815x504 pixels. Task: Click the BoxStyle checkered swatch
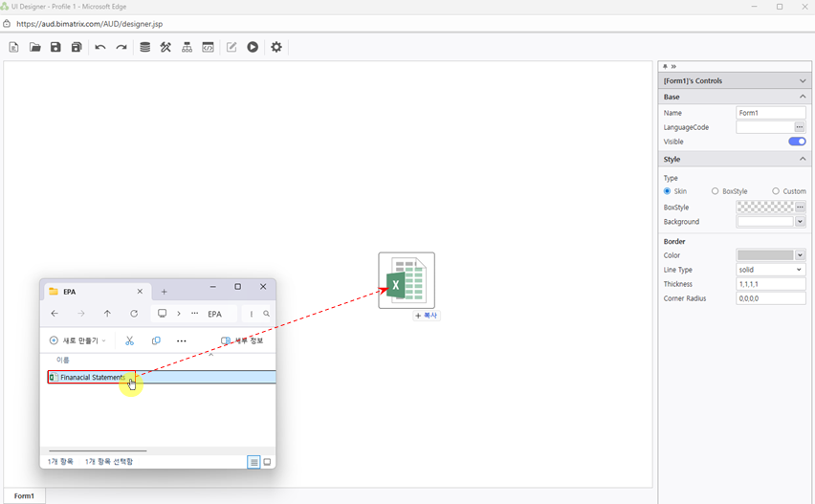(x=764, y=207)
